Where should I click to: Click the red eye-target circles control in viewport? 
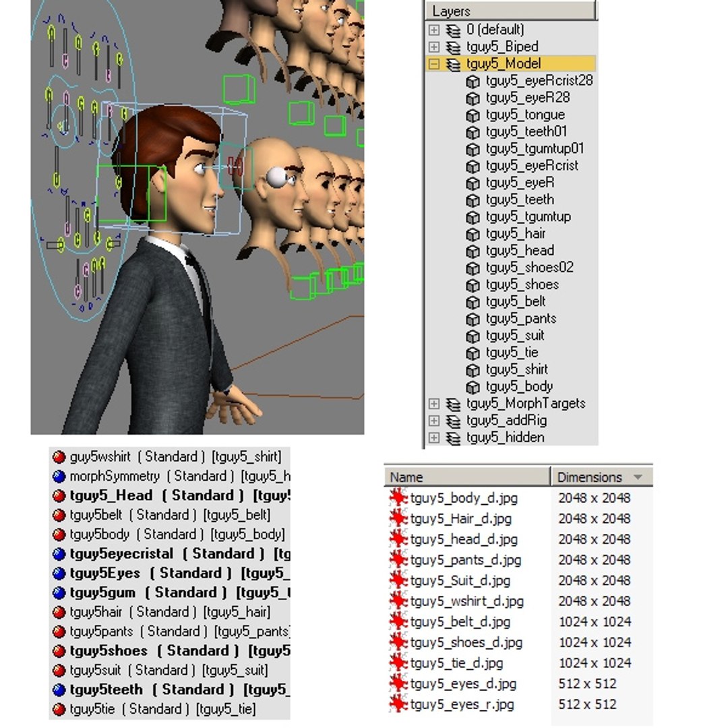(236, 166)
